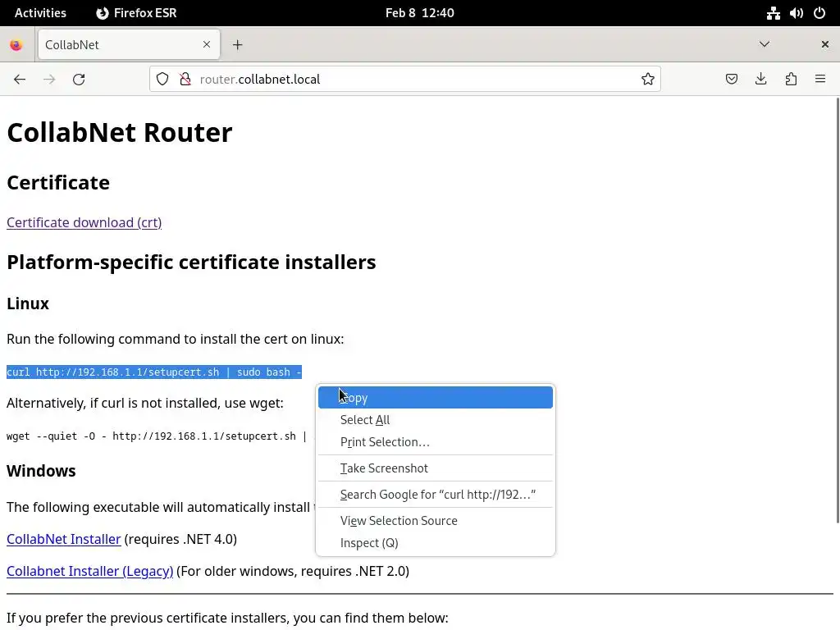The width and height of the screenshot is (840, 630).
Task: Choose Select All from context menu
Action: point(436,420)
